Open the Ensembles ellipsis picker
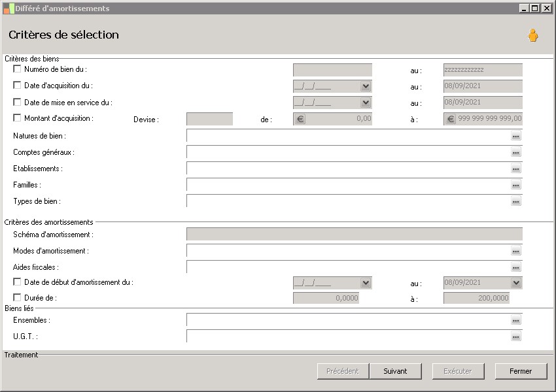Screen dimensions: 556x392 [x=516, y=320]
